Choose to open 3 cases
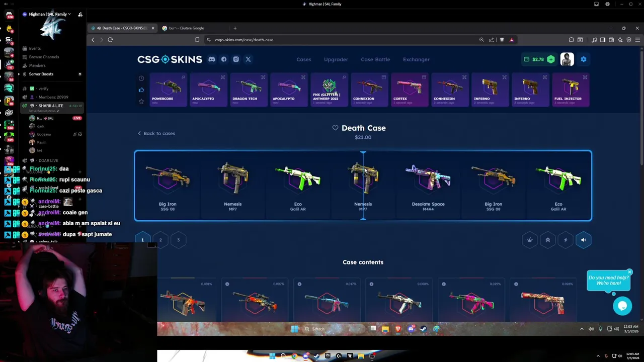This screenshot has height=362, width=644. 178,240
